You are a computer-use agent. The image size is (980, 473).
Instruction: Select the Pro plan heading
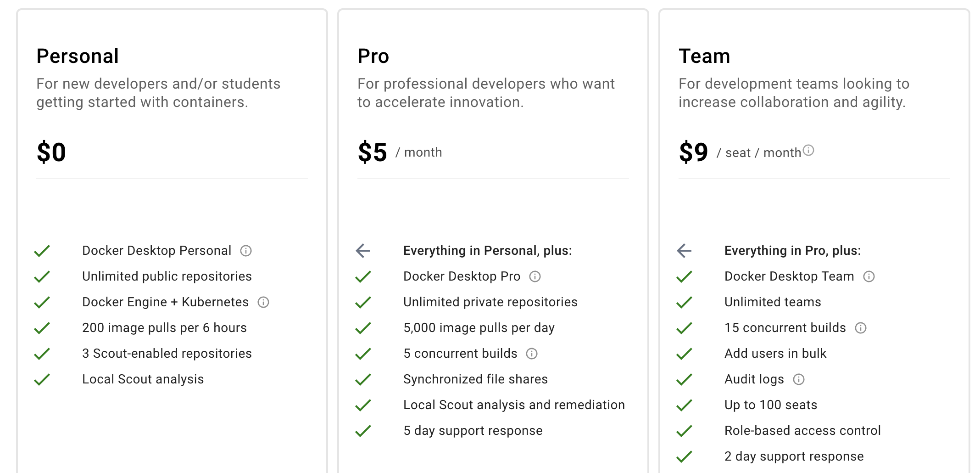point(373,56)
